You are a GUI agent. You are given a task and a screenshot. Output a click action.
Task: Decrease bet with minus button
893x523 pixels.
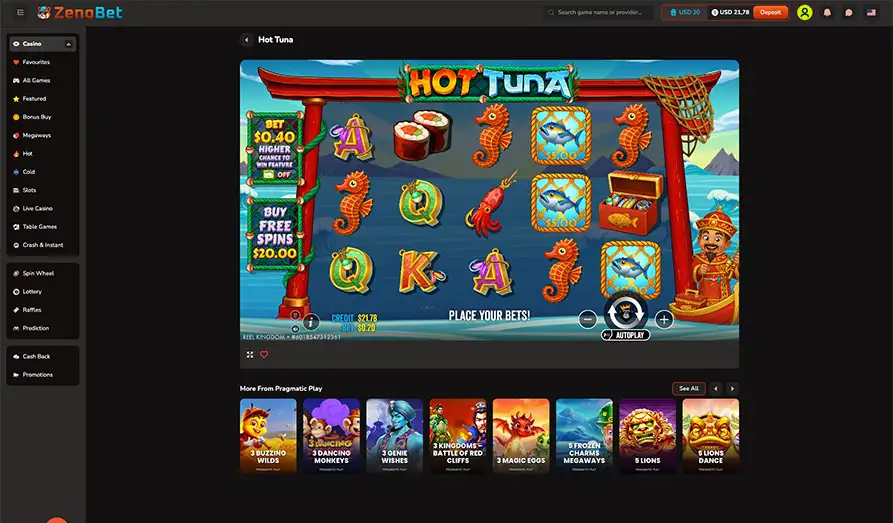(x=588, y=319)
